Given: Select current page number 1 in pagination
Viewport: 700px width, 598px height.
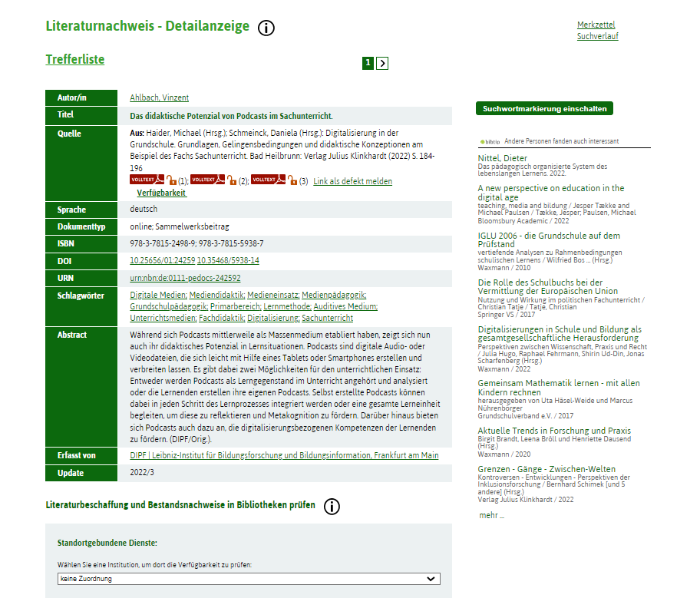Looking at the screenshot, I should tap(368, 63).
